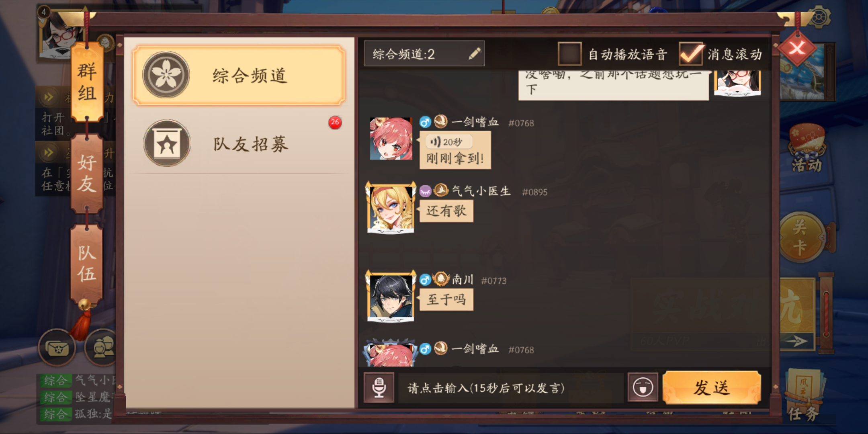This screenshot has width=868, height=434.
Task: Open the mail envelope icon
Action: click(57, 348)
